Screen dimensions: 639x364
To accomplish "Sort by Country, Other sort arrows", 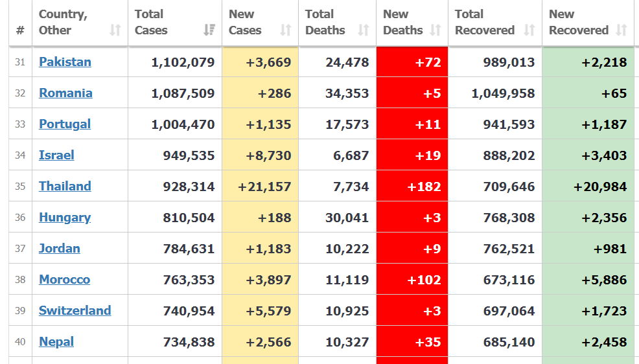I will [x=115, y=30].
